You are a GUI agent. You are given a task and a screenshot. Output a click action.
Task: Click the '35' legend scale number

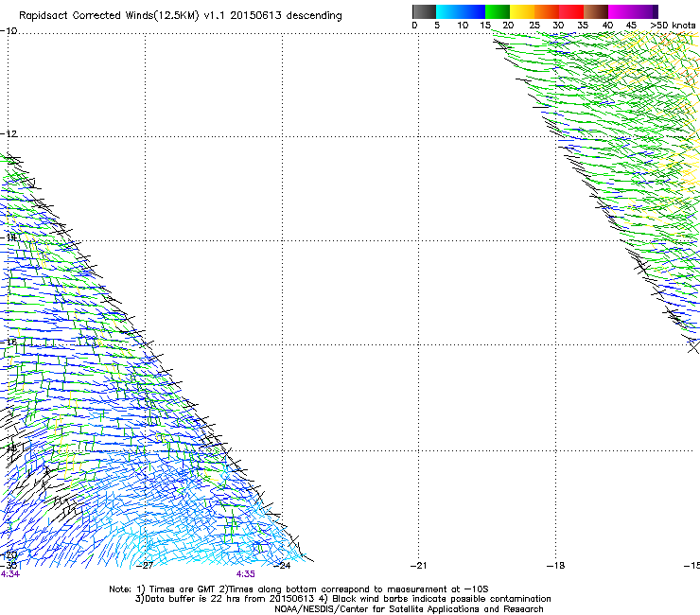pos(583,26)
